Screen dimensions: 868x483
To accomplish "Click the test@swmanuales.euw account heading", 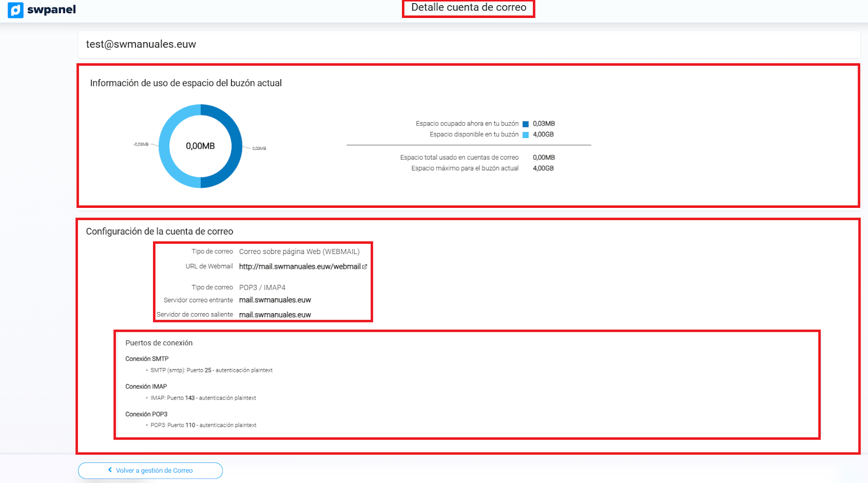I will (141, 45).
